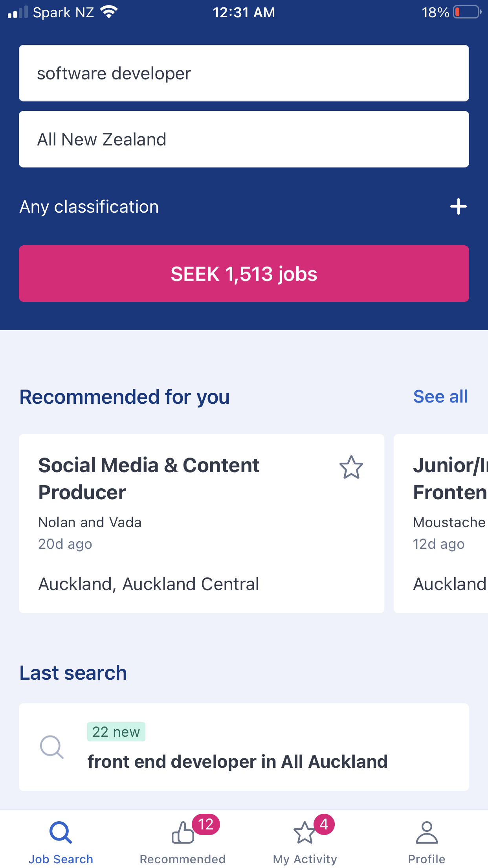The image size is (488, 868).
Task: Save Social Media & Content Producer job with star
Action: pos(351,467)
